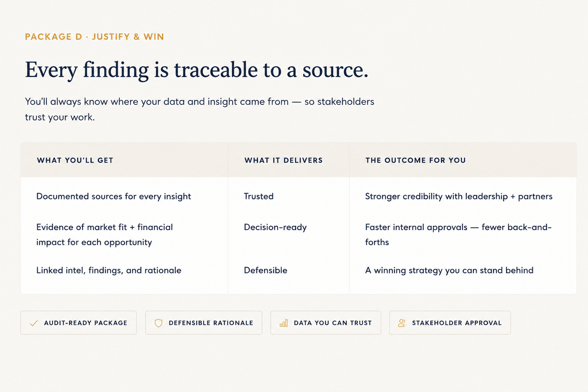Screen dimensions: 588x392
Task: Click the checkmark icon in Audit-Ready Package
Action: tap(34, 323)
